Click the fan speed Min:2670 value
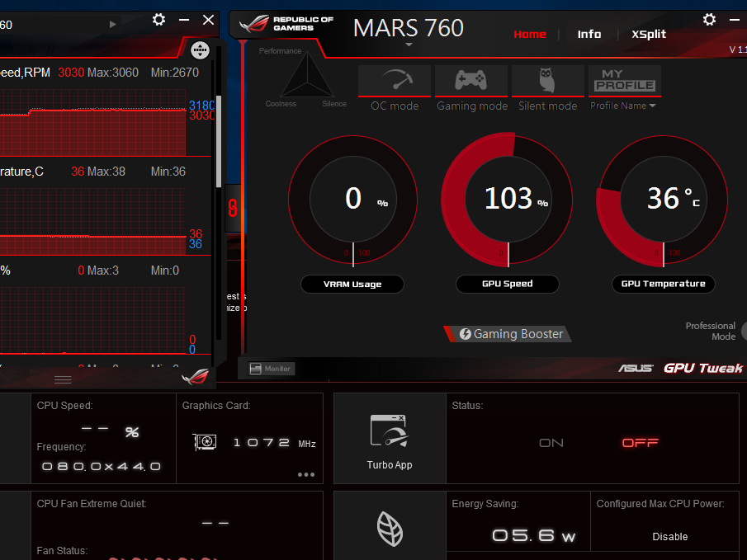Image resolution: width=747 pixels, height=560 pixels. (175, 73)
